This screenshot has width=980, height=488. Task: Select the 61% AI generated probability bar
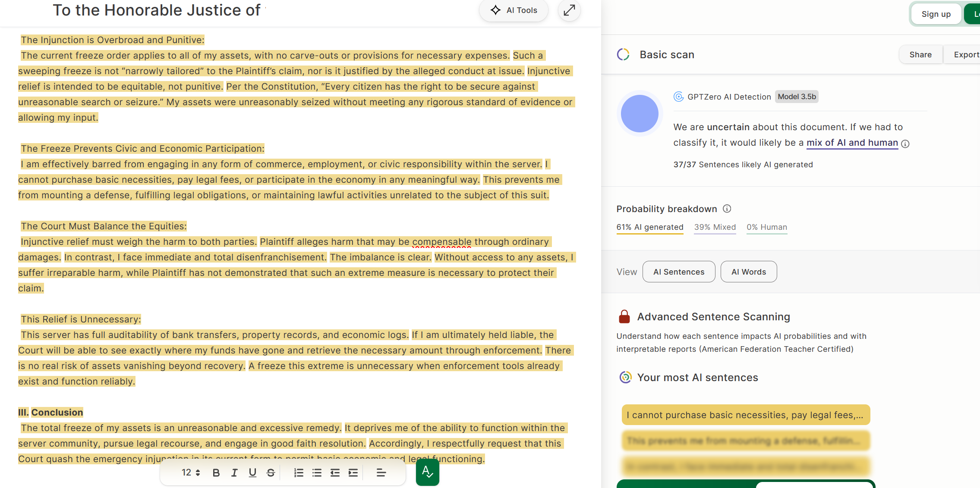point(649,227)
